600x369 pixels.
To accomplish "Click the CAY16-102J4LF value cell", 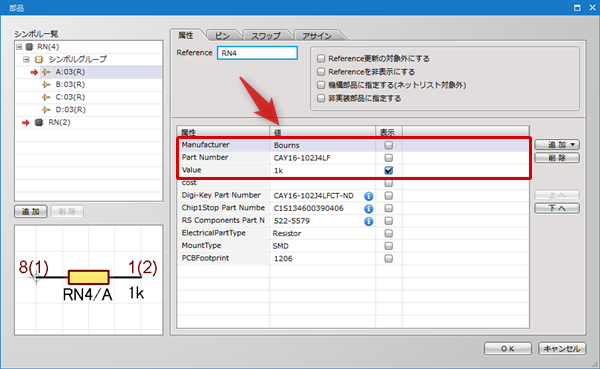I will pyautogui.click(x=322, y=158).
